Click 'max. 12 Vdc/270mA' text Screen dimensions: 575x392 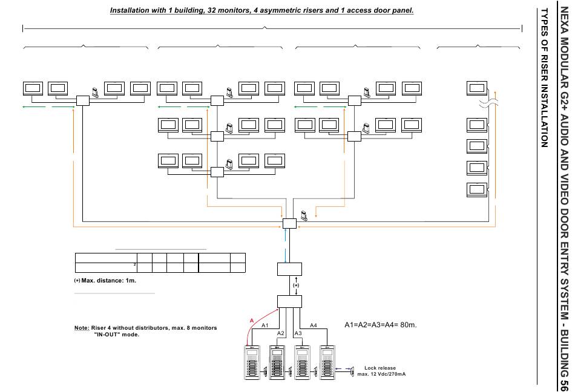click(x=381, y=374)
